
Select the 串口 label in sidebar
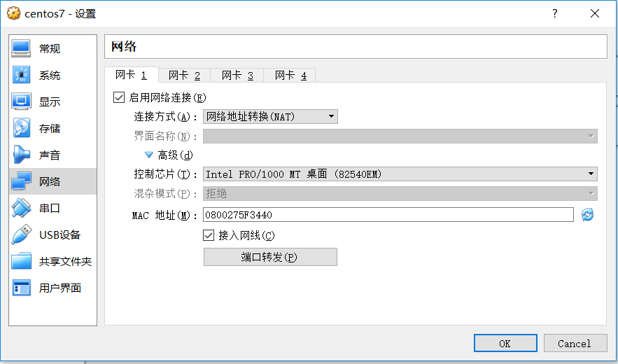pos(50,208)
